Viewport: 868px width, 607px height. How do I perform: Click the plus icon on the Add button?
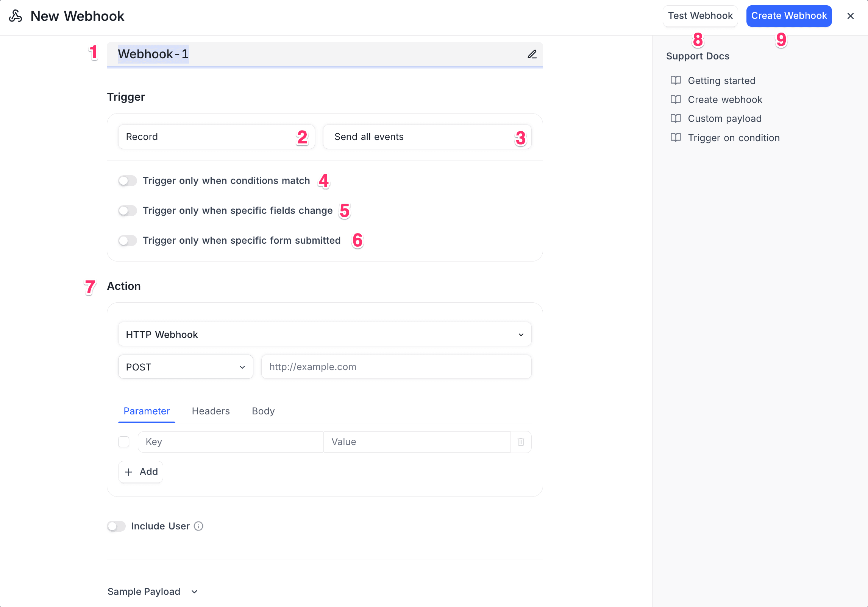tap(129, 472)
